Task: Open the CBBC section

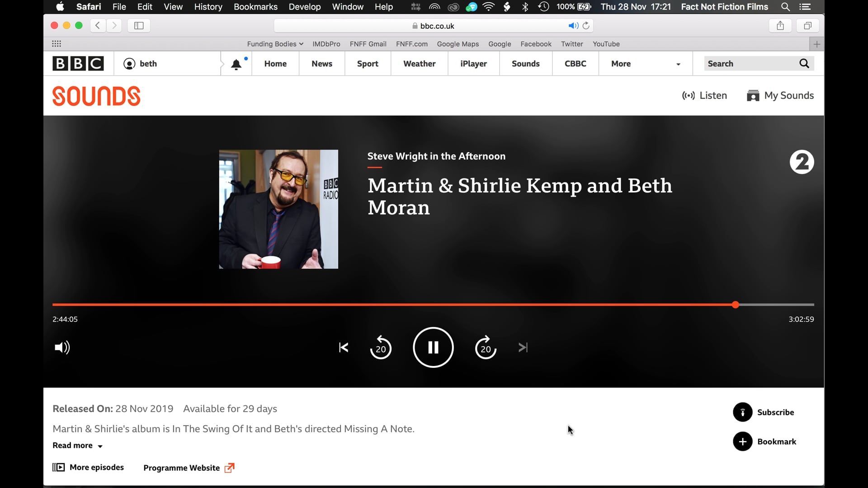Action: (x=576, y=64)
